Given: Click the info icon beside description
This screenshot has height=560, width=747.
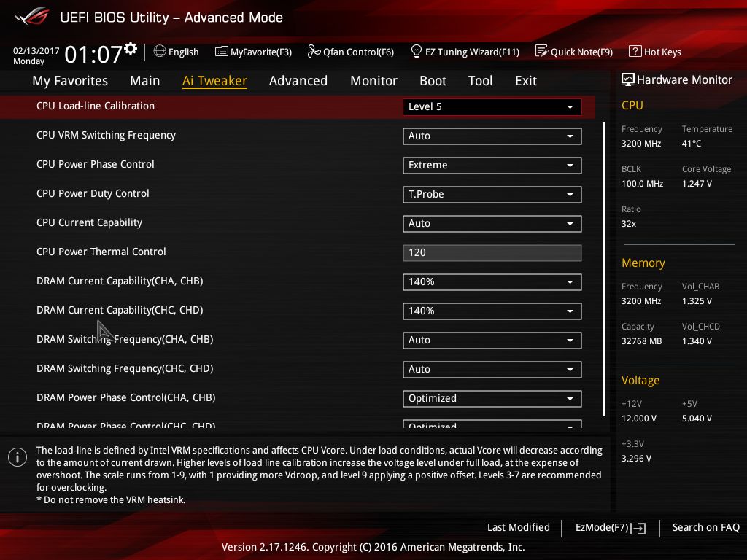Looking at the screenshot, I should [x=18, y=457].
